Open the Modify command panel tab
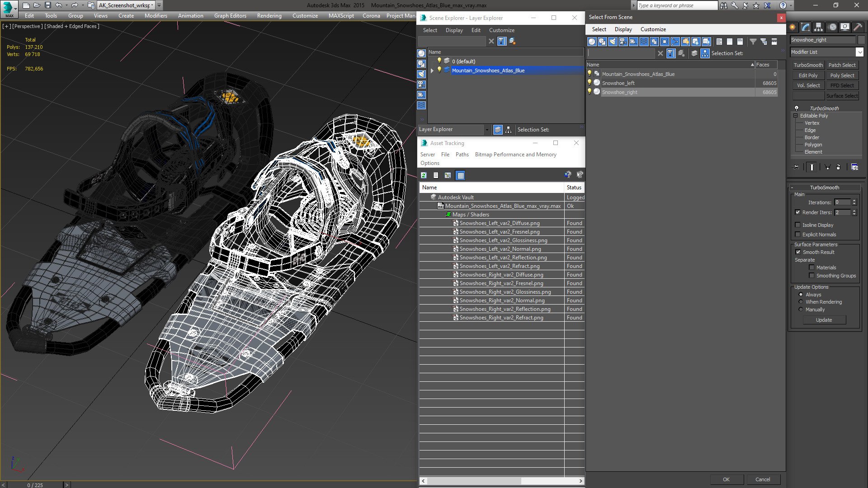Viewport: 868px width, 488px height. [806, 27]
